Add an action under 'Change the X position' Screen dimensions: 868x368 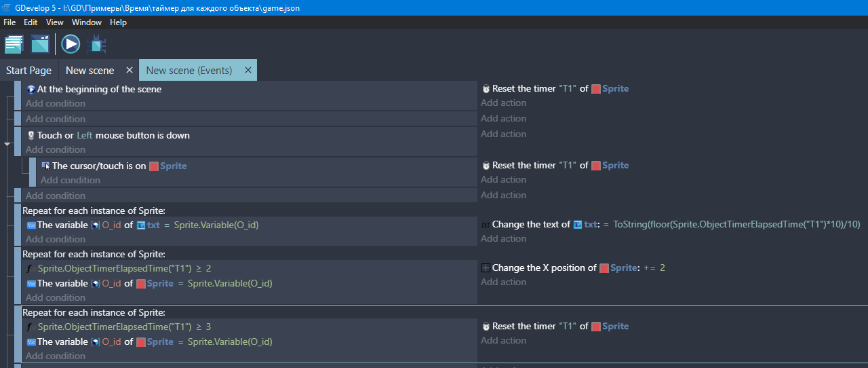(x=503, y=282)
